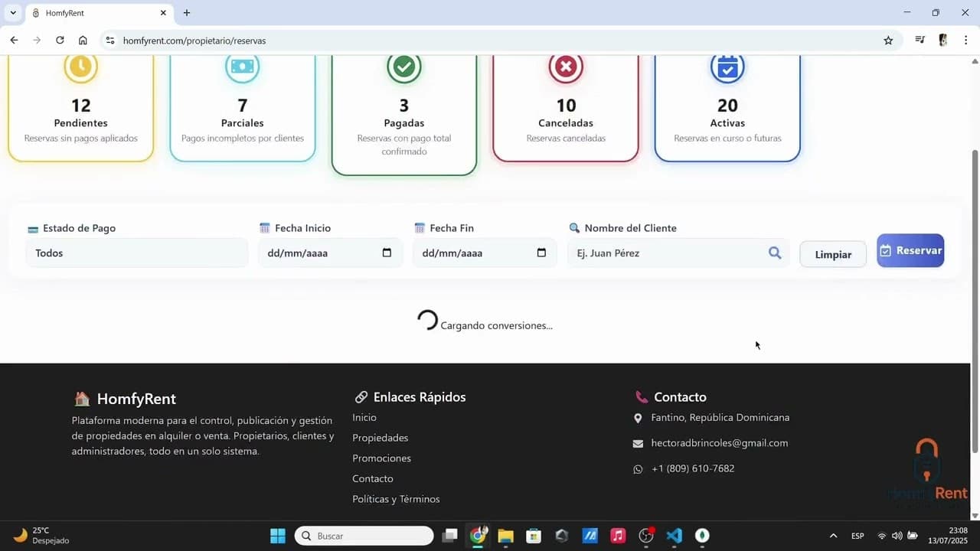Screen dimensions: 980x551
Task: Click the red cancel icon on Canceladas card
Action: [565, 67]
